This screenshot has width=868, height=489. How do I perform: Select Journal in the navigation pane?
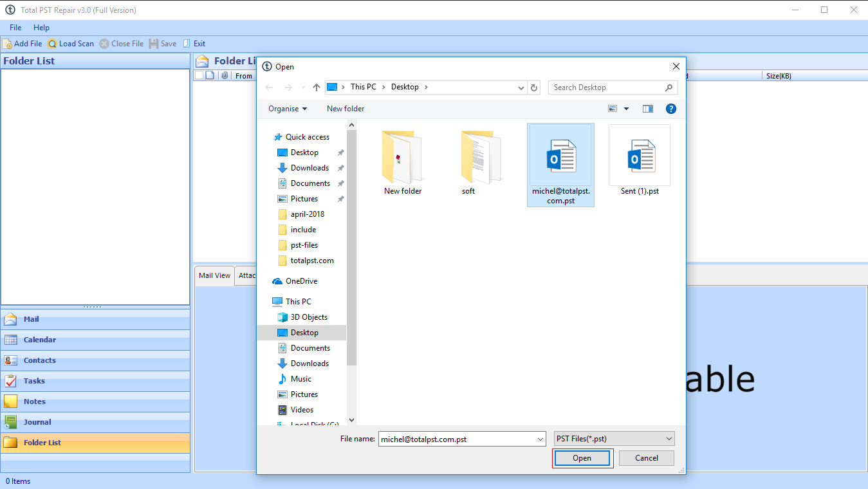pyautogui.click(x=95, y=422)
